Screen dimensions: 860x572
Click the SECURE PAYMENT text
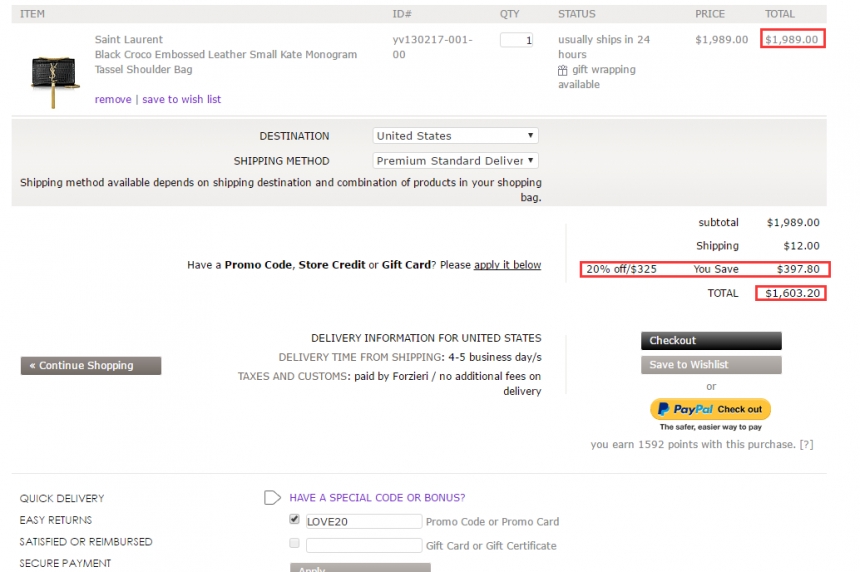pyautogui.click(x=65, y=563)
